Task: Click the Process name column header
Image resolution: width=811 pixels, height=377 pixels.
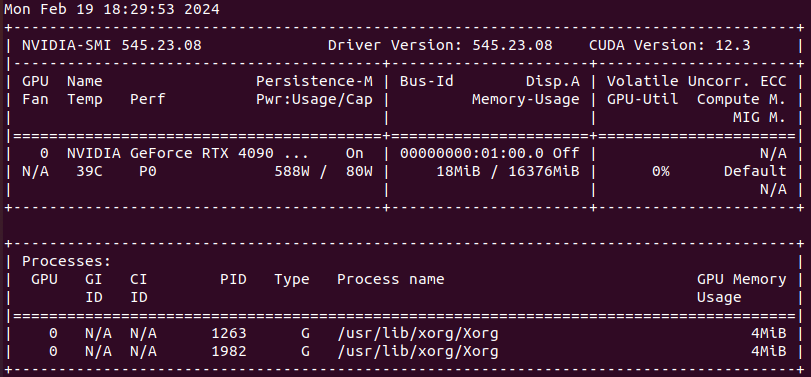Action: (x=391, y=280)
